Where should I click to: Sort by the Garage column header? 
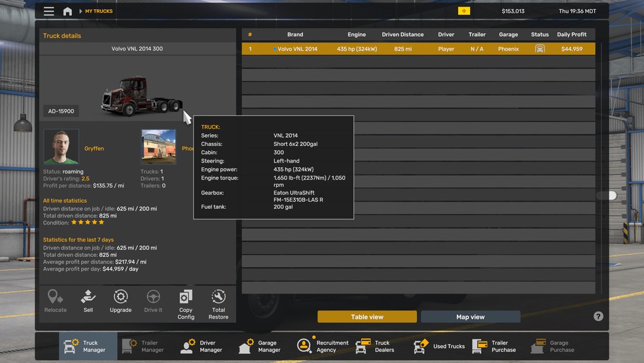click(x=509, y=35)
